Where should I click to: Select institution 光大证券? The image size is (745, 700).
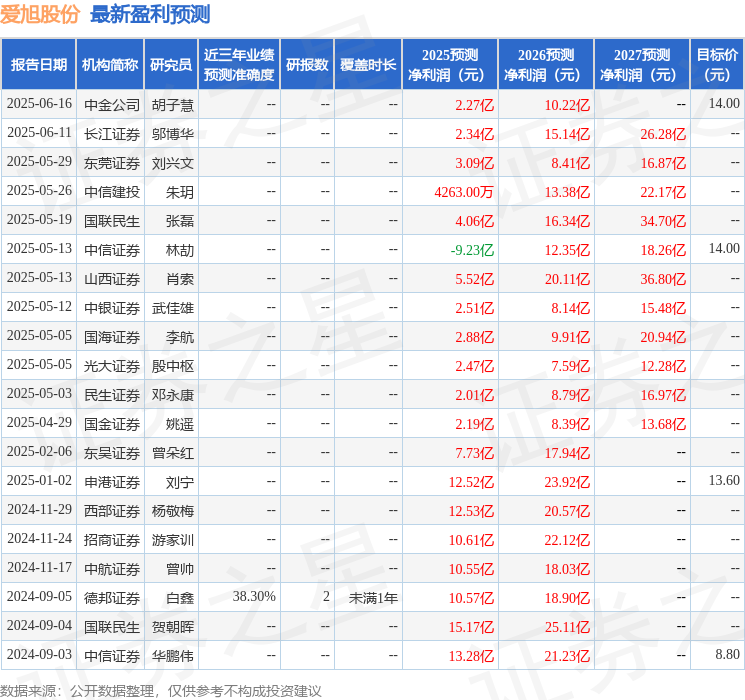pyautogui.click(x=112, y=366)
